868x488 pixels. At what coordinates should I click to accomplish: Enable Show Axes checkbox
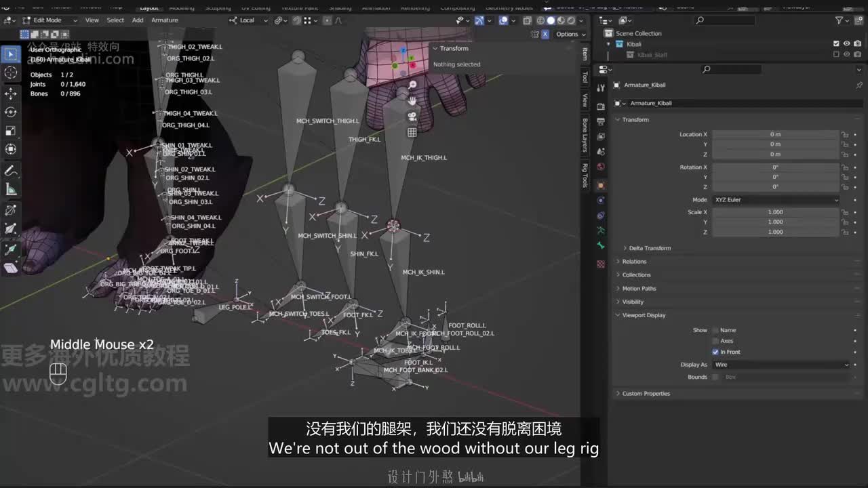tap(715, 341)
